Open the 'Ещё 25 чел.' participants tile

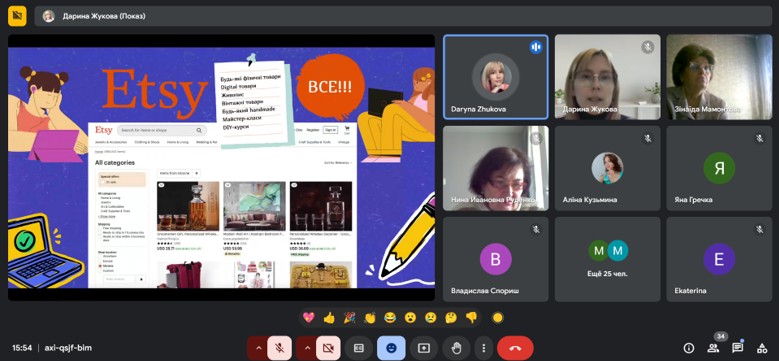[x=608, y=259]
